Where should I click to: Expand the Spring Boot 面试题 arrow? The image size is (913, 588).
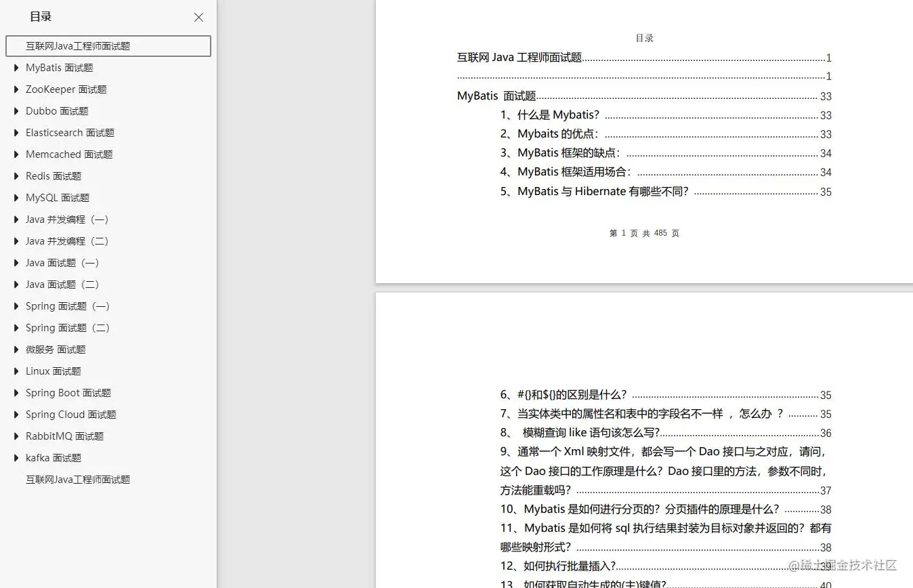click(x=16, y=393)
